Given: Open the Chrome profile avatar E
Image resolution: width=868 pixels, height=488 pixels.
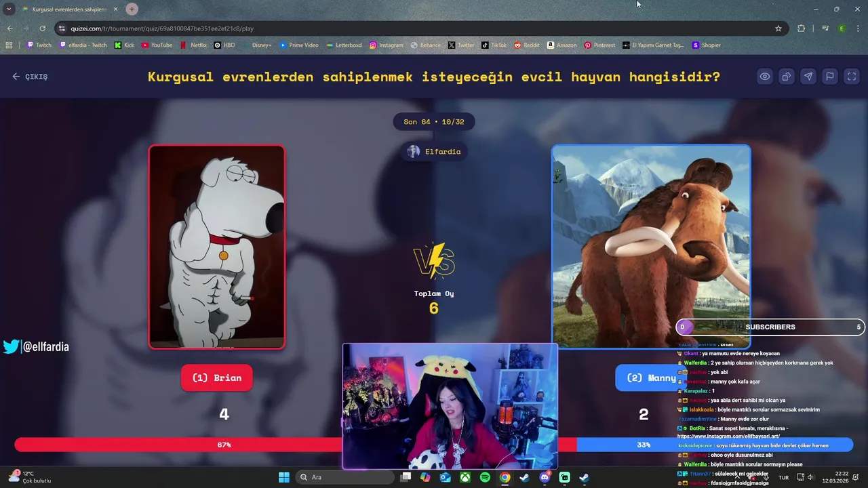Looking at the screenshot, I should 842,28.
